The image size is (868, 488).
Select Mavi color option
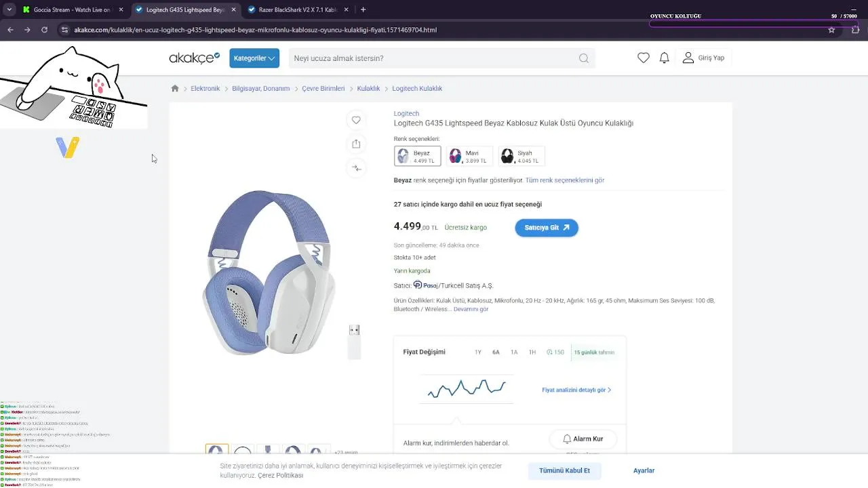point(469,157)
